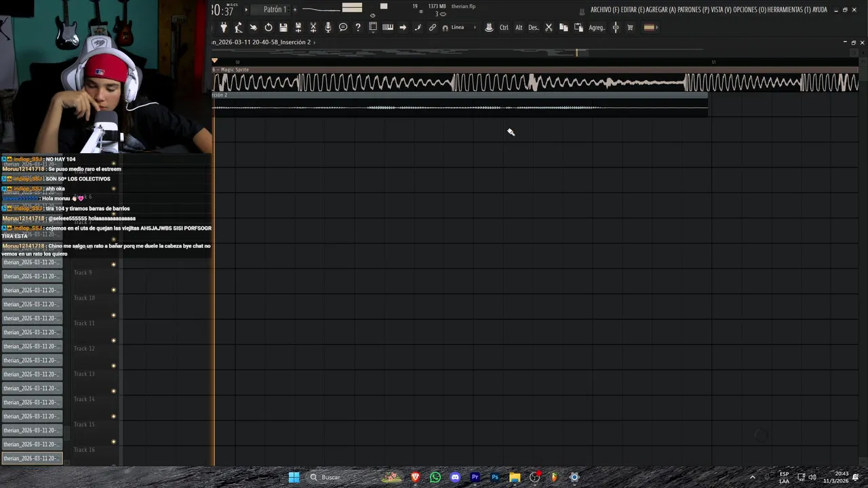
Task: Toggle the Ctrl modifier button
Action: pyautogui.click(x=504, y=28)
